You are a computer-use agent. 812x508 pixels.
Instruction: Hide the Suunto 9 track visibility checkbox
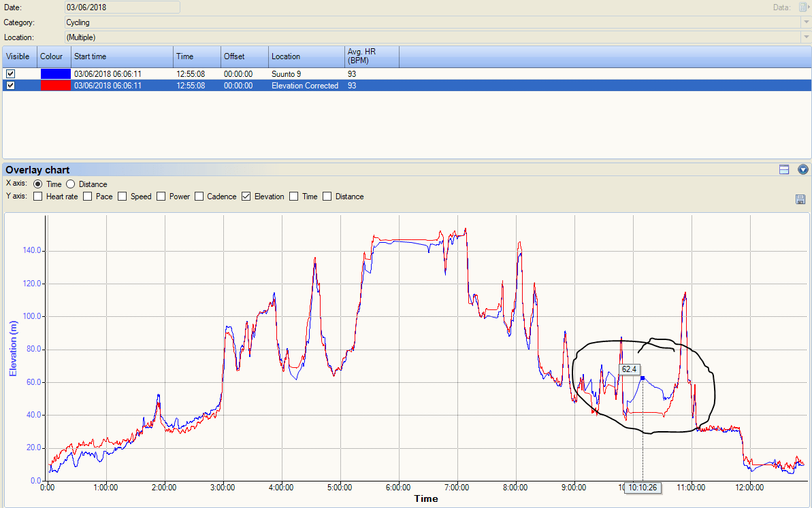point(10,73)
